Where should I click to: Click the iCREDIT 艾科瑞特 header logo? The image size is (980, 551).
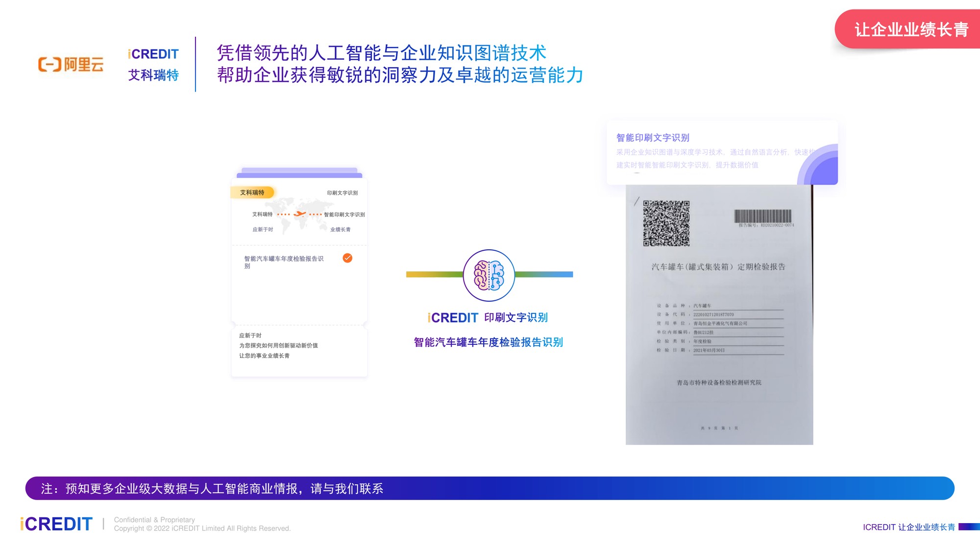[153, 65]
